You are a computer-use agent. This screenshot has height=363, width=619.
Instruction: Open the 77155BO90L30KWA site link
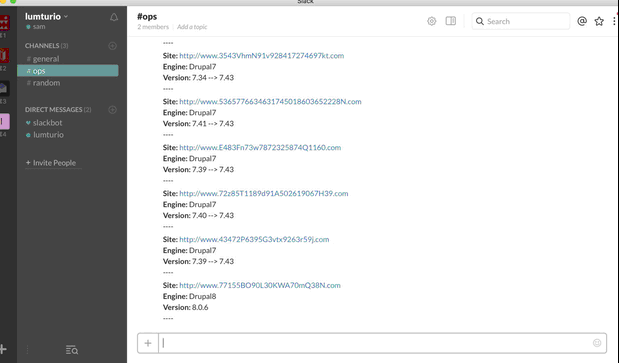[x=260, y=285]
